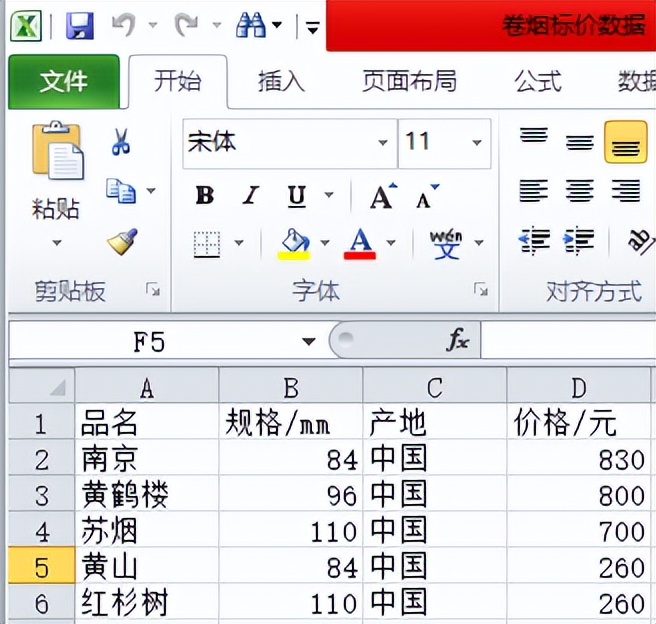Open fill color palette dropdown
The image size is (656, 624).
click(325, 243)
